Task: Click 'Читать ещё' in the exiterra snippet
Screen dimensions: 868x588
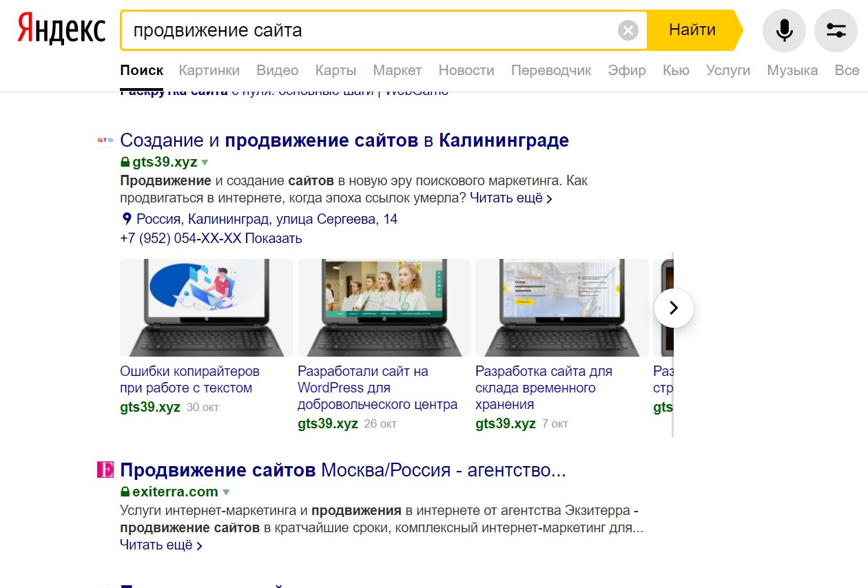Action: (161, 545)
